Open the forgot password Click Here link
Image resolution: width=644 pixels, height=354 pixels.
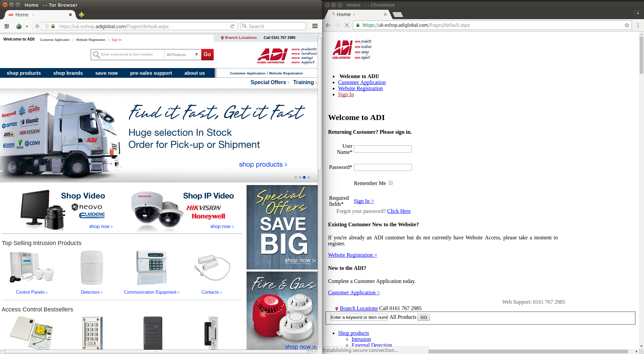(x=398, y=211)
